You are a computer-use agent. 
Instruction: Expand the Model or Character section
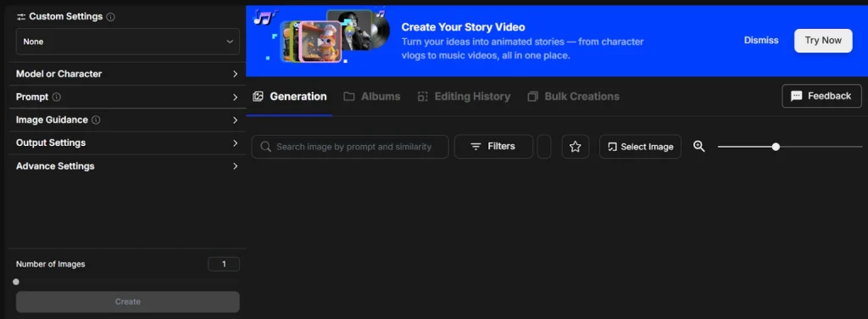tap(127, 74)
